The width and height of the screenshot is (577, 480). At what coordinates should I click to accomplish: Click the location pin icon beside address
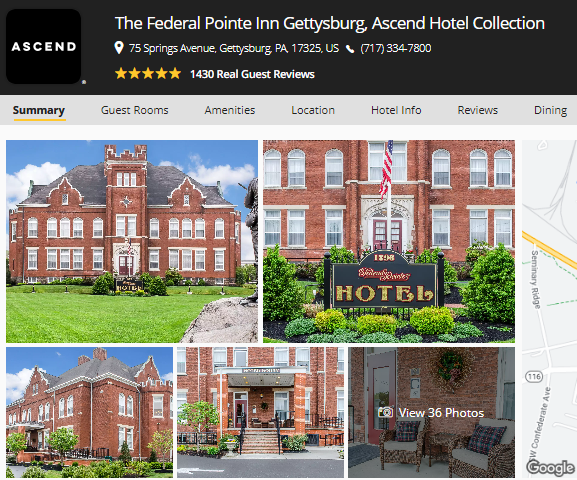tap(119, 48)
